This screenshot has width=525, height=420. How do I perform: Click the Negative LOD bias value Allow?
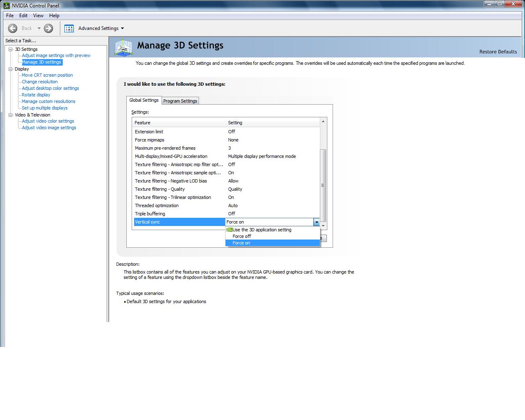[233, 181]
